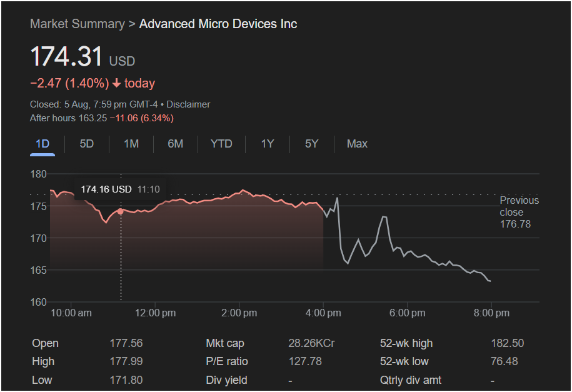Screen dimensions: 572x392
Task: Click the 160 price axis label
Action: pos(38,302)
